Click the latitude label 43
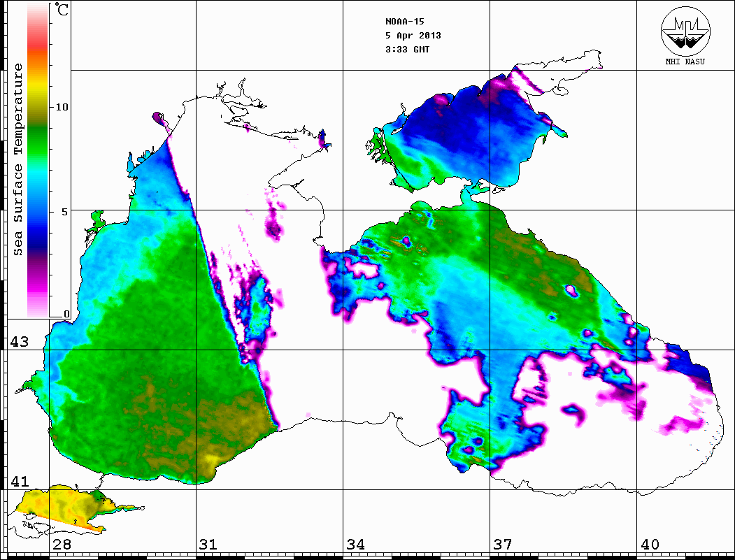Viewport: 735px width, 560px height. pyautogui.click(x=19, y=342)
